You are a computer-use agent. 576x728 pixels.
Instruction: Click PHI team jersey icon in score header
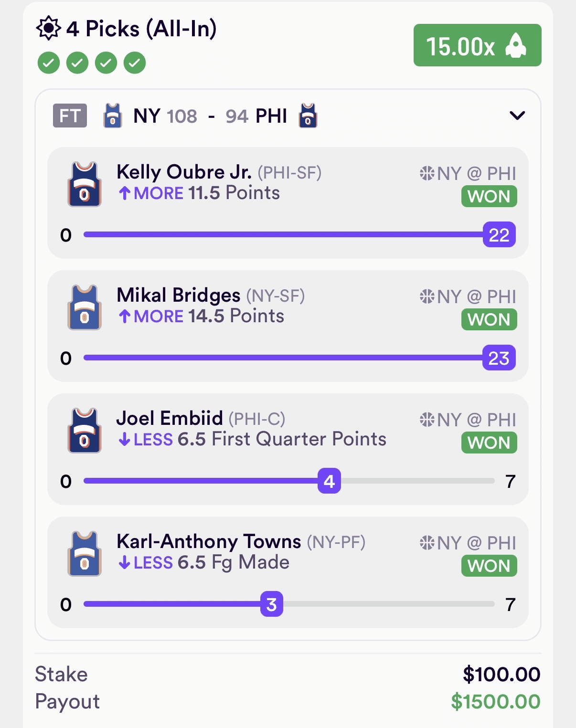(308, 116)
